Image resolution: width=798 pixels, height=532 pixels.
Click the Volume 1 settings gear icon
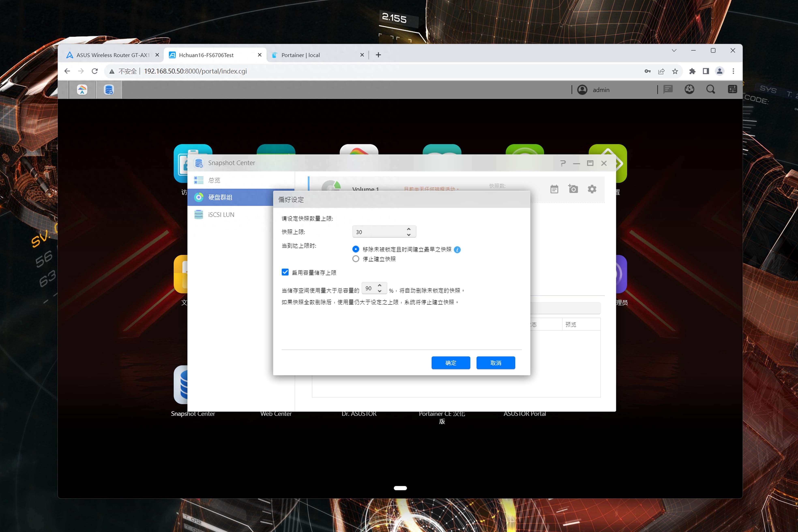592,189
